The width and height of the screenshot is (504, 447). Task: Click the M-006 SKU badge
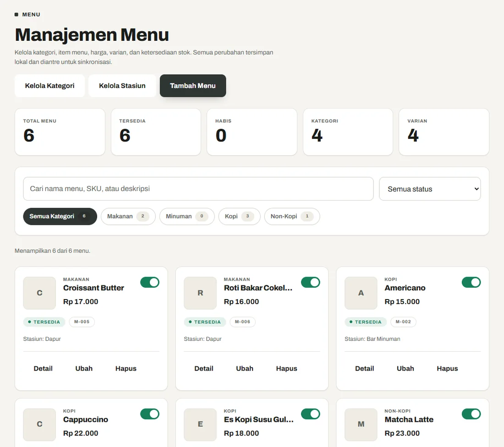tap(243, 322)
